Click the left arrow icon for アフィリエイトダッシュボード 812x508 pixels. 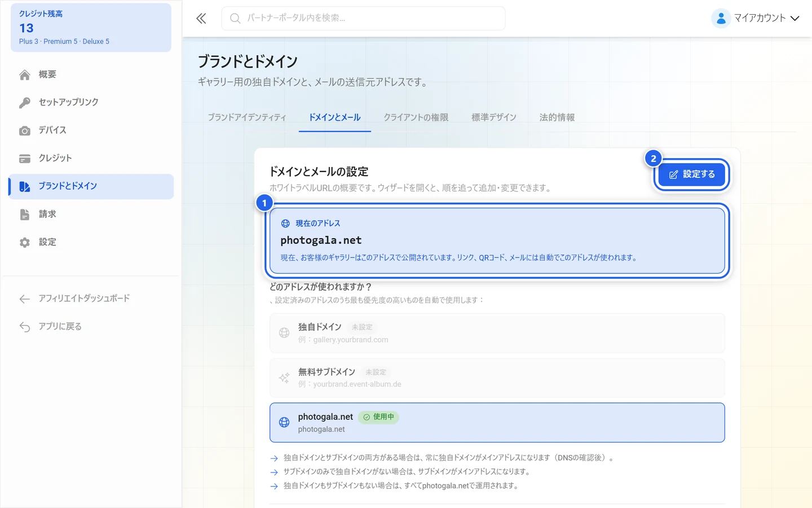[x=25, y=299]
